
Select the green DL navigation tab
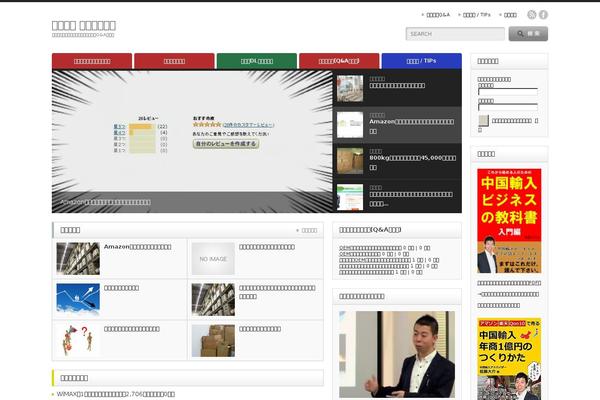pyautogui.click(x=257, y=61)
